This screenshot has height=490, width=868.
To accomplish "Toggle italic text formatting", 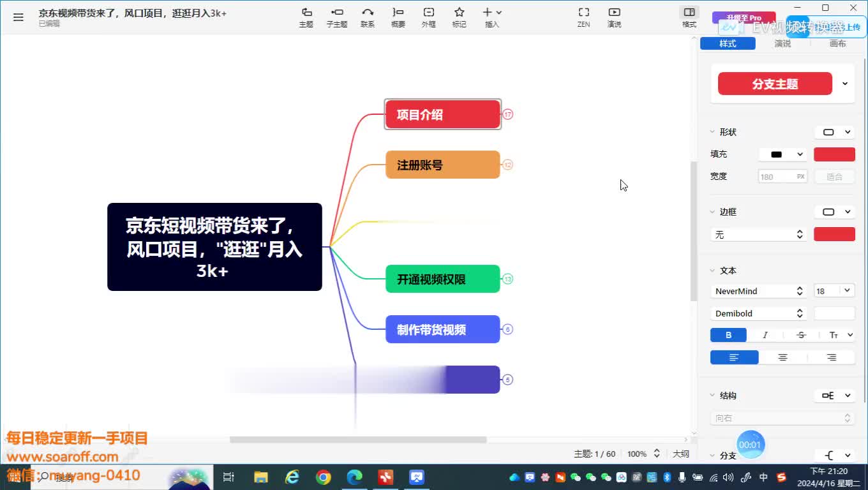I will pos(765,335).
